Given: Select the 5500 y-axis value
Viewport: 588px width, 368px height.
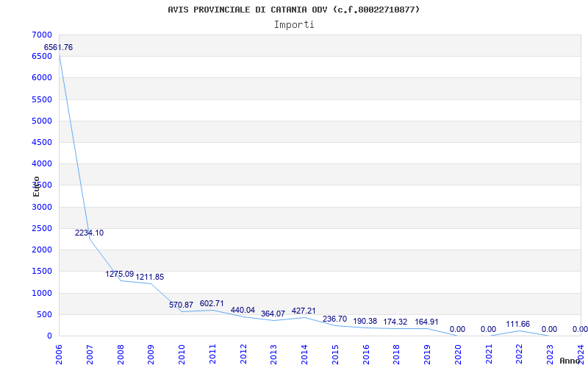Looking at the screenshot, I should [42, 99].
